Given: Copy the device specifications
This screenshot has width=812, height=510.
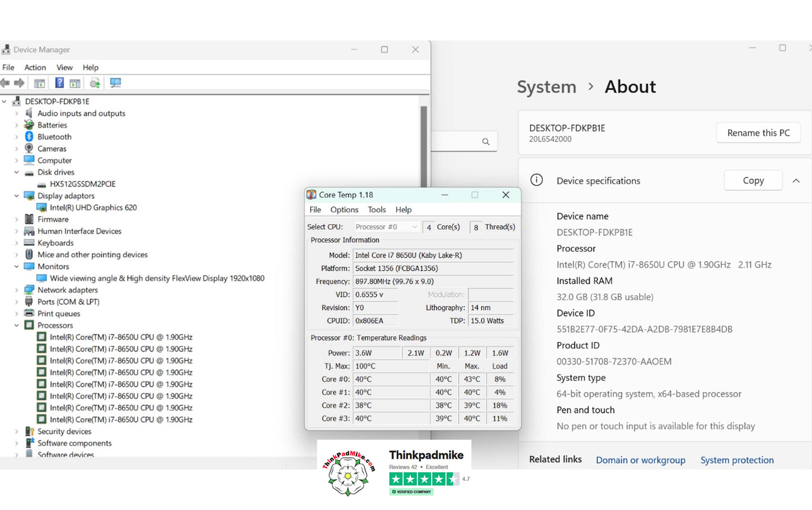Looking at the screenshot, I should 753,180.
